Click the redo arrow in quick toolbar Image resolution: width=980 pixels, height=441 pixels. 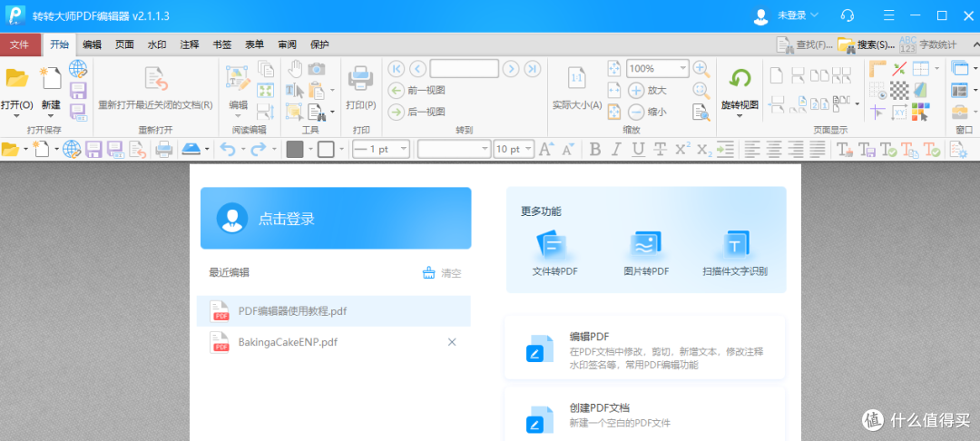(x=258, y=150)
